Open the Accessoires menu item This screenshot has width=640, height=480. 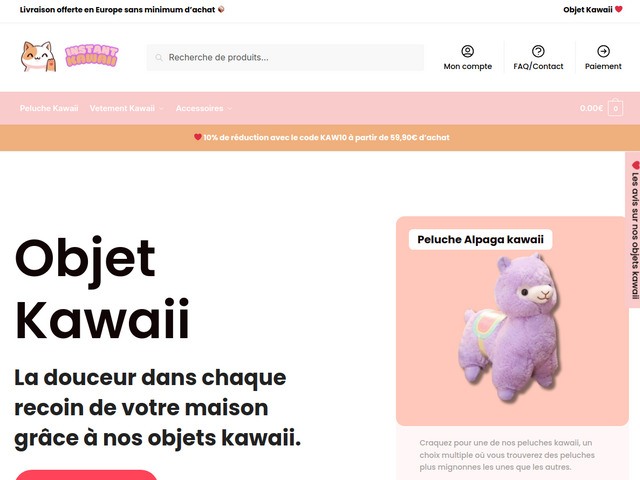tap(200, 108)
